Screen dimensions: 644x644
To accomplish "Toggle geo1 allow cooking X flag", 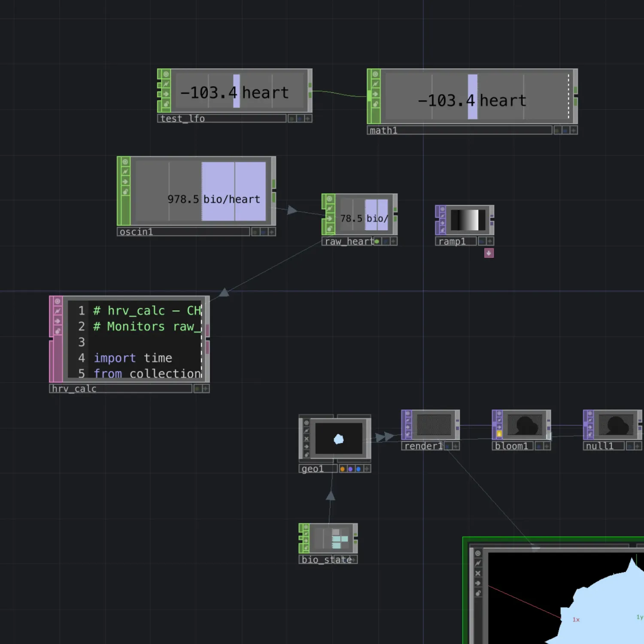I will [307, 439].
